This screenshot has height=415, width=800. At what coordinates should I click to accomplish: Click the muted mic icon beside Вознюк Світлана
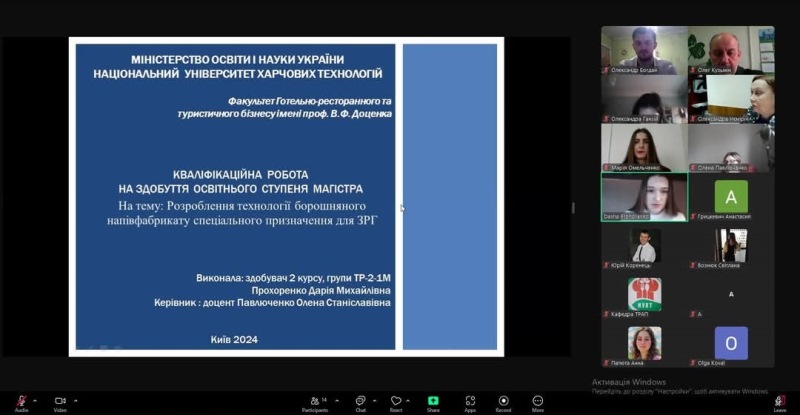click(x=693, y=265)
